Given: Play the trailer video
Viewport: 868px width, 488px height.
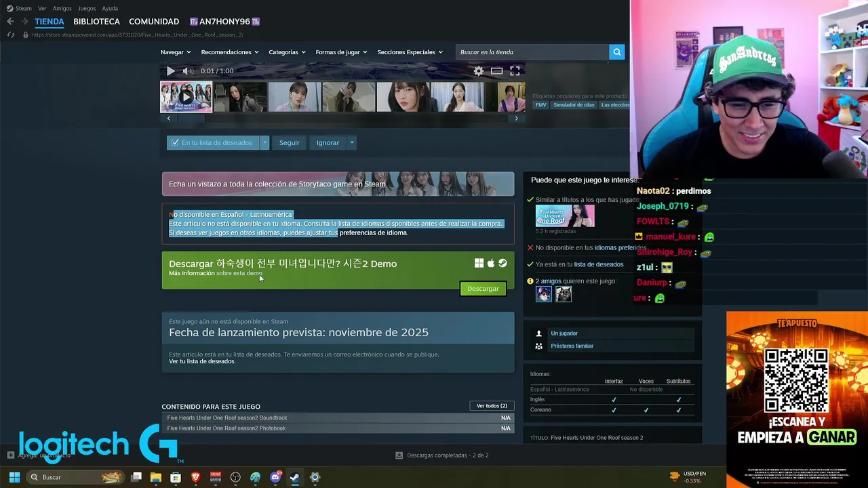Looking at the screenshot, I should [171, 71].
